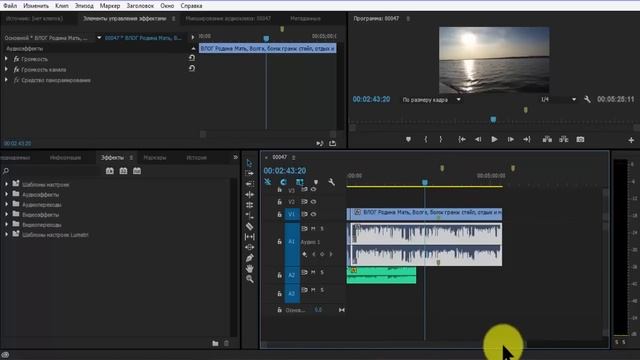Show more panel tabs via double chevron
This screenshot has height=360, width=640.
coord(236,157)
